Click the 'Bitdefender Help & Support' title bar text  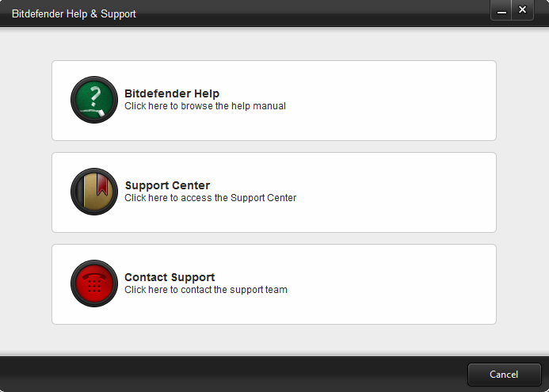74,14
